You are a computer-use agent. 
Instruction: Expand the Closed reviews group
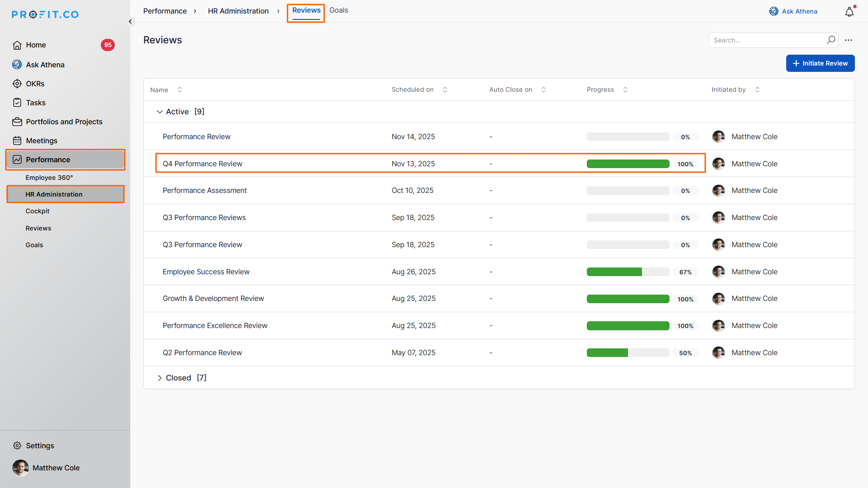pos(160,378)
